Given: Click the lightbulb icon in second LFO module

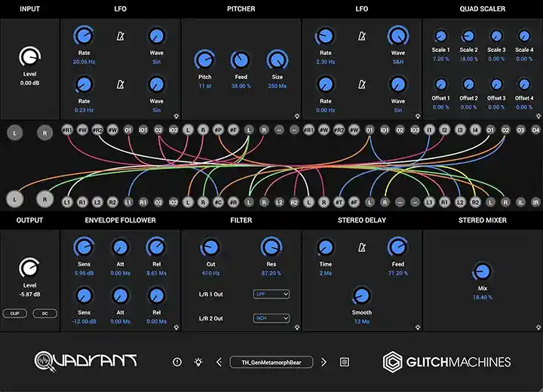Looking at the screenshot, I should click(x=418, y=116).
